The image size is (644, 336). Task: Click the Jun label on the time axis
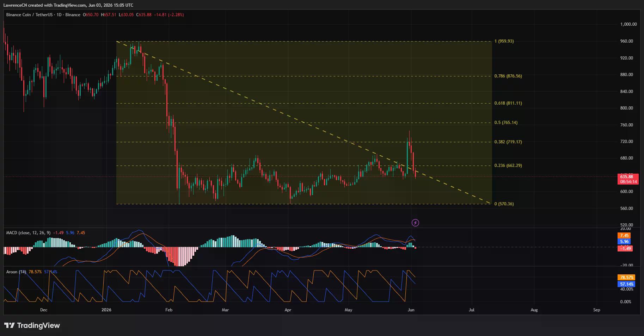[411, 310]
